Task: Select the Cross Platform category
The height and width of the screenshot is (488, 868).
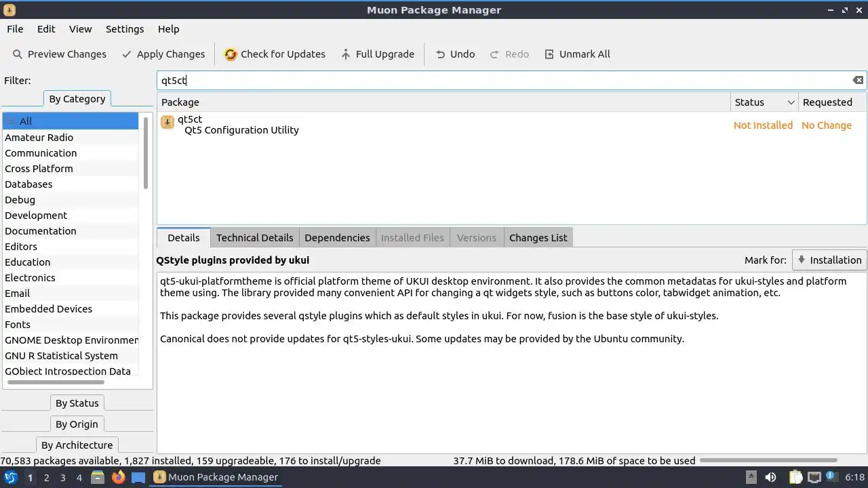Action: [x=71, y=169]
